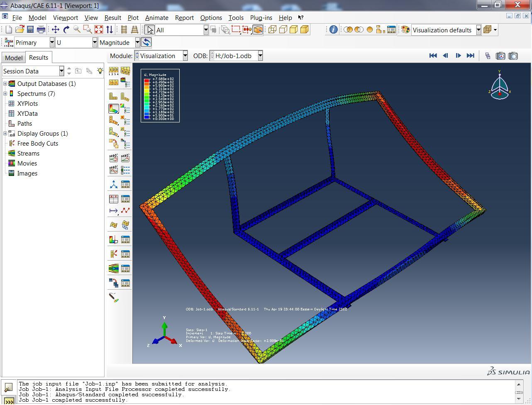Jump to the last frame
This screenshot has width=532, height=405.
[x=470, y=56]
